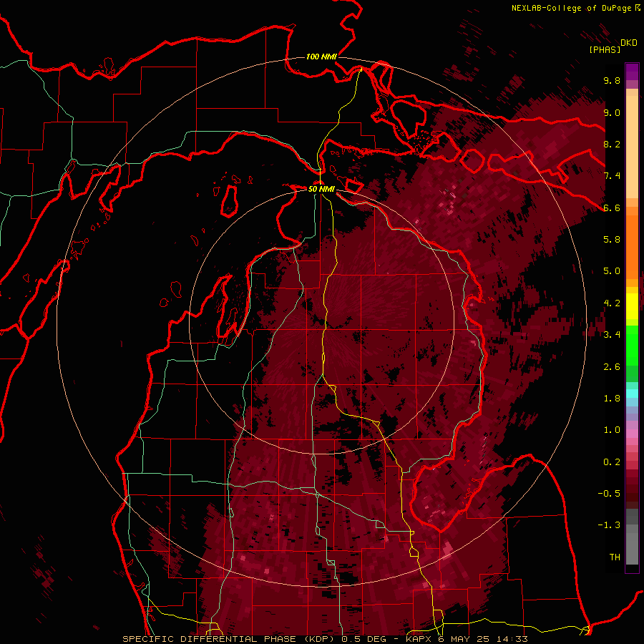Pick the cyan segment of the color bar
This screenshot has width=644, height=644.
pyautogui.click(x=632, y=393)
